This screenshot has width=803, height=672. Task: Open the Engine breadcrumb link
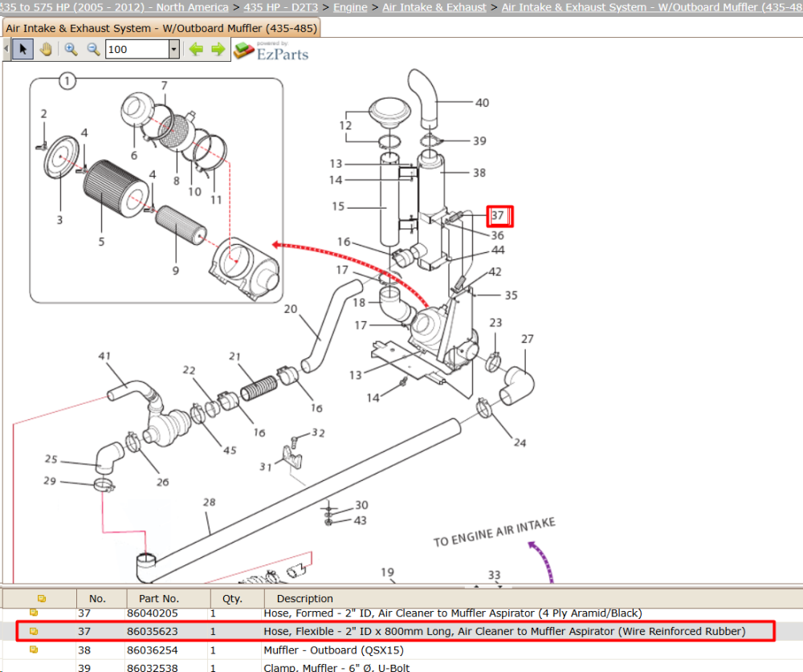coord(350,7)
